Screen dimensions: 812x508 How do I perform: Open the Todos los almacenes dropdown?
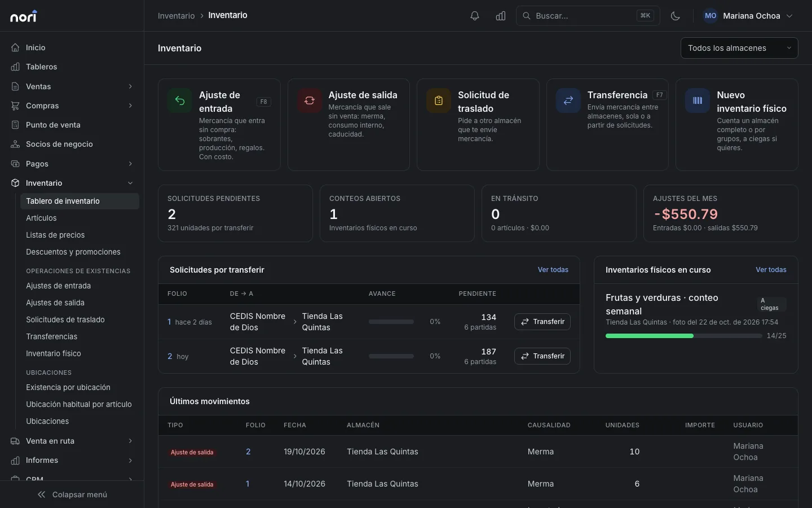point(739,48)
